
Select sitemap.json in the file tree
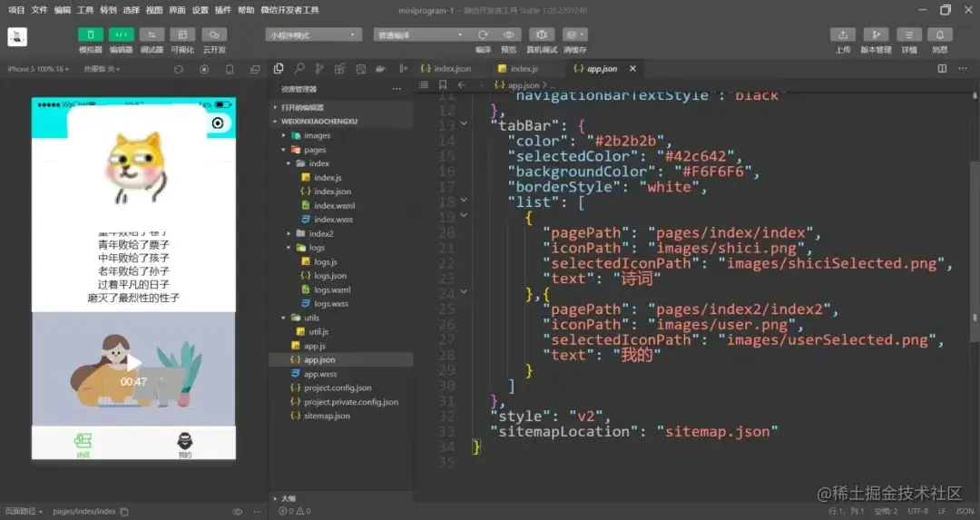(x=327, y=416)
